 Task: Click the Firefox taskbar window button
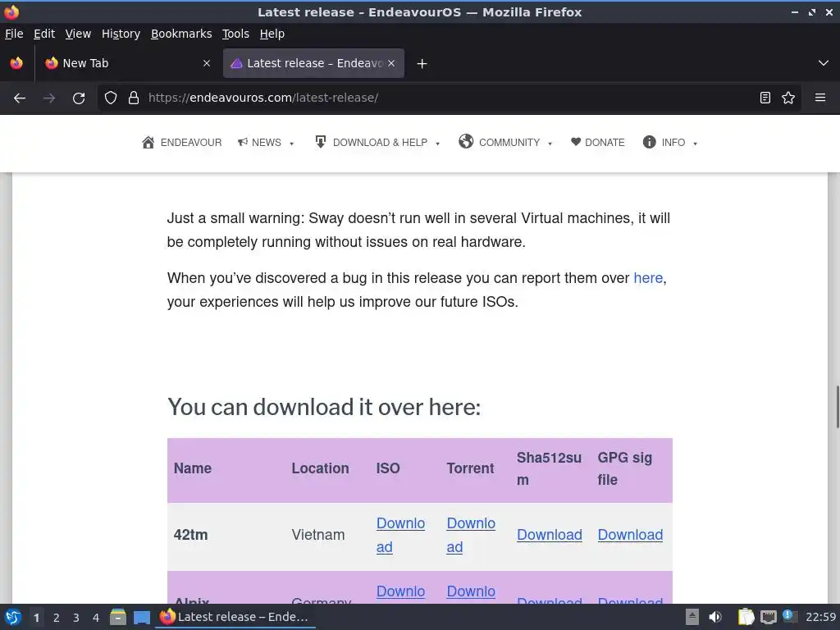[x=235, y=617]
